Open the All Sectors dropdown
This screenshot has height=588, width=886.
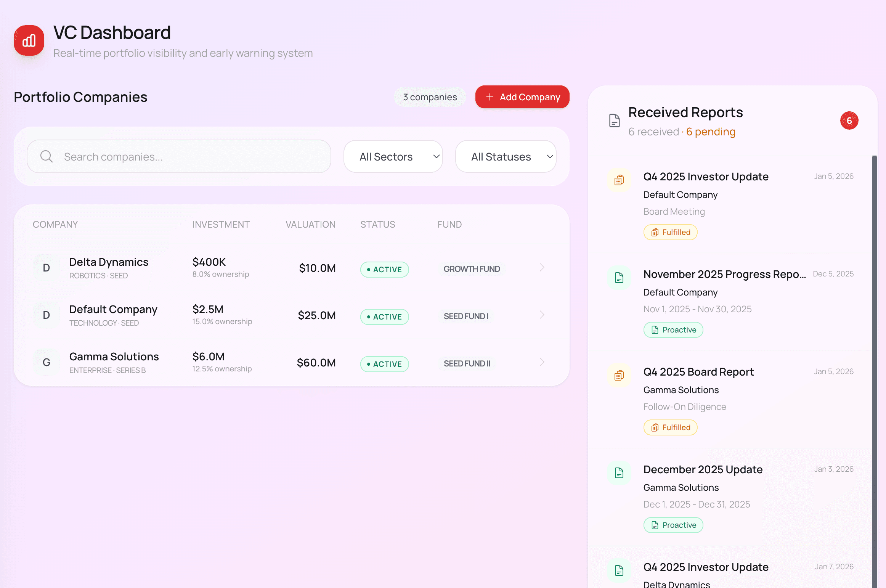pos(393,156)
